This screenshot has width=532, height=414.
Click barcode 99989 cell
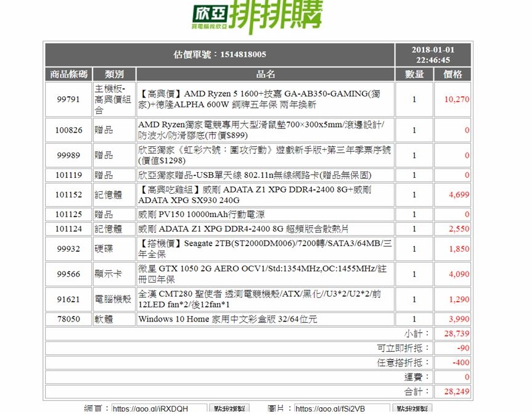tap(68, 155)
